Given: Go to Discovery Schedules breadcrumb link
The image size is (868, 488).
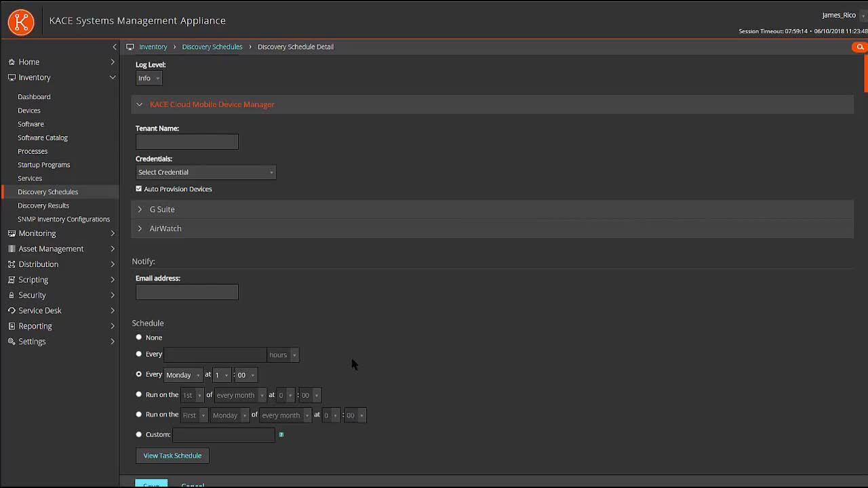Looking at the screenshot, I should (x=212, y=47).
